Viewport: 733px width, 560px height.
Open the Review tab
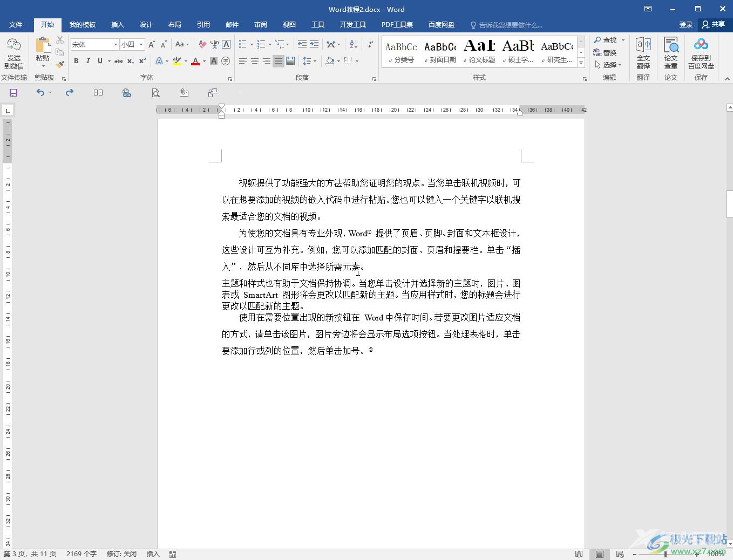[261, 25]
